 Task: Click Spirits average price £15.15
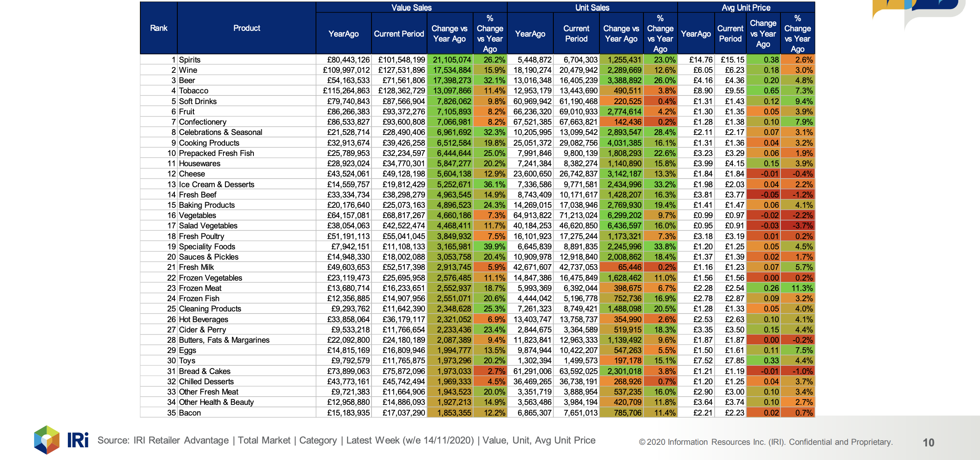730,60
